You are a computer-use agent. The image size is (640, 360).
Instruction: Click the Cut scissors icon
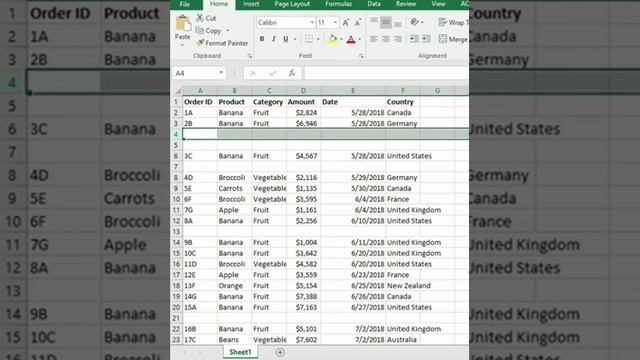coord(200,18)
